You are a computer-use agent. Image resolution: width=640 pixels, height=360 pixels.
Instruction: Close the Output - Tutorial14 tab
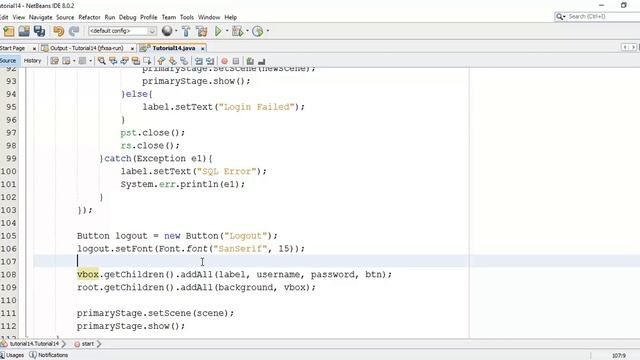132,49
